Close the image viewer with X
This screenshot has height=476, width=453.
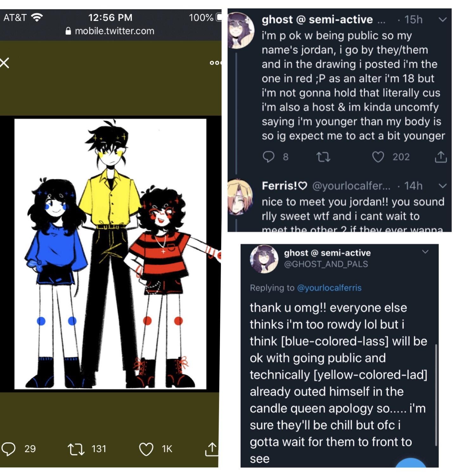[x=4, y=63]
